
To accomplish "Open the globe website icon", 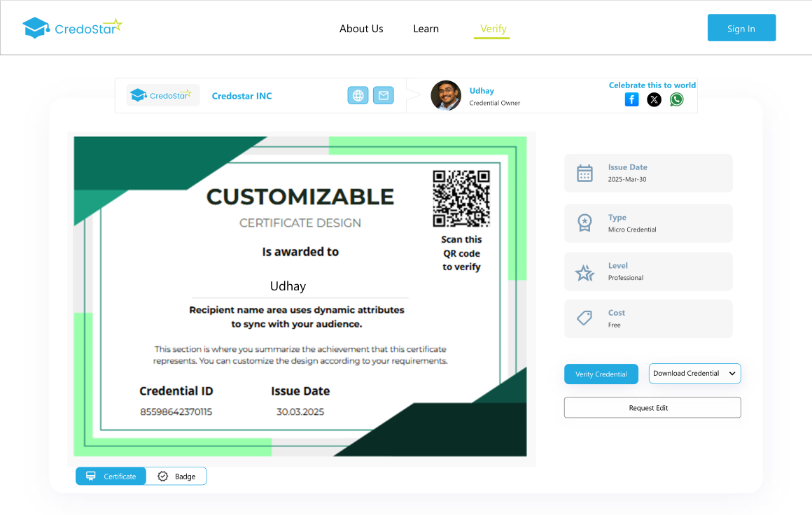I will (358, 96).
